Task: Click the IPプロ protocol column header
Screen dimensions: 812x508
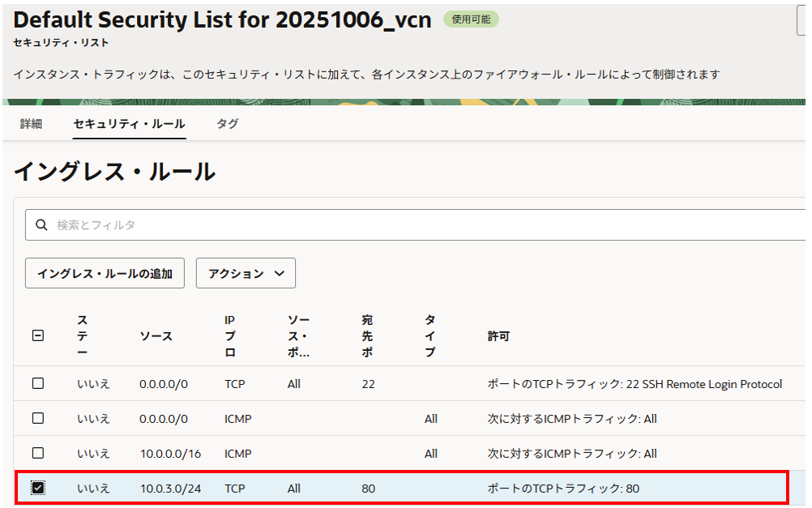Action: (231, 336)
